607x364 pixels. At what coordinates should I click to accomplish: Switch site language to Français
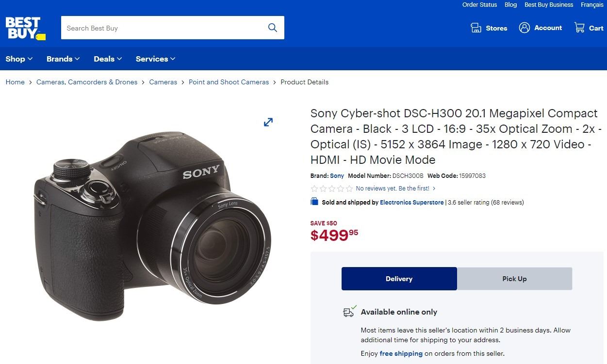point(592,5)
